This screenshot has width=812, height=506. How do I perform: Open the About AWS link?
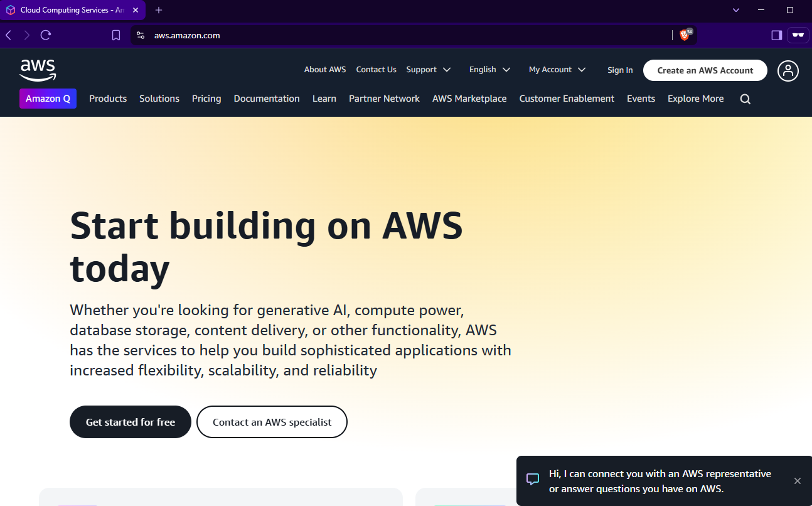click(x=325, y=70)
